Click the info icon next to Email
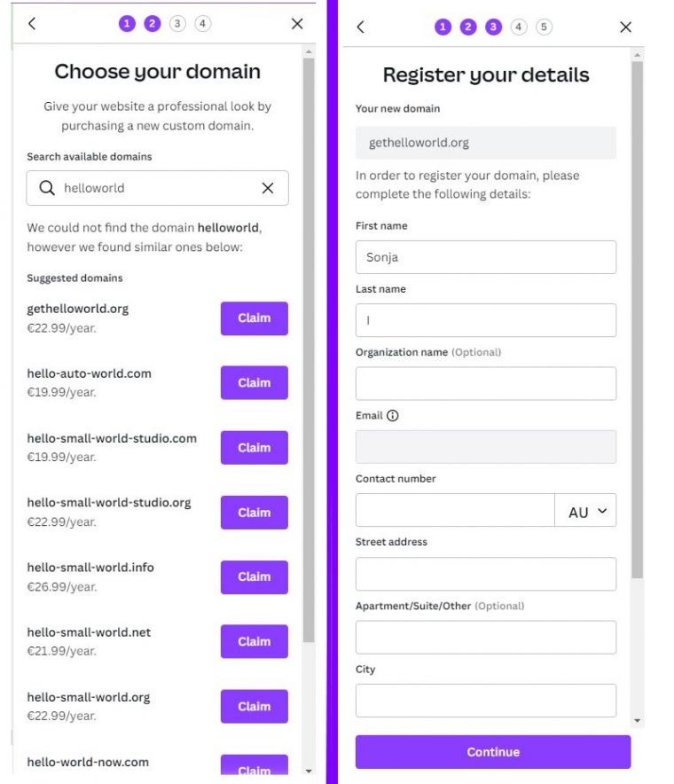 click(x=391, y=414)
